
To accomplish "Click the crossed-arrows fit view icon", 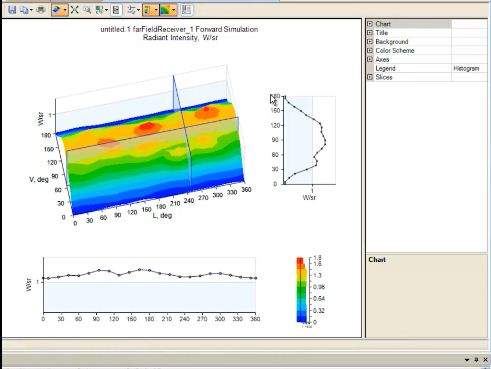I will [74, 10].
